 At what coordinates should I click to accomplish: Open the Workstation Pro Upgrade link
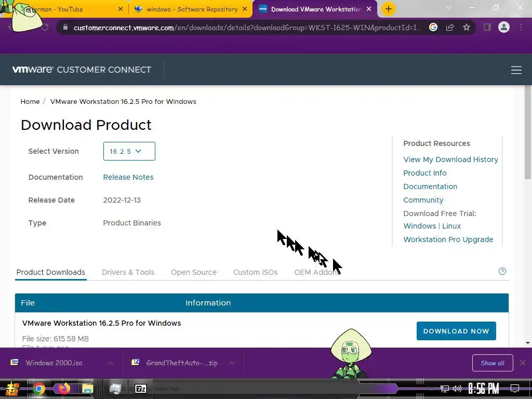pyautogui.click(x=448, y=240)
